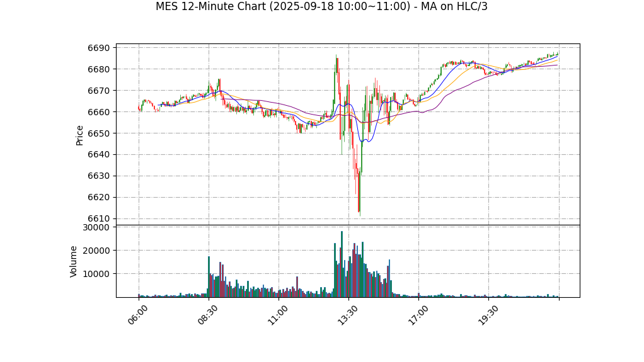Click the 17:00 time label
The width and height of the screenshot is (644, 362).
click(418, 315)
